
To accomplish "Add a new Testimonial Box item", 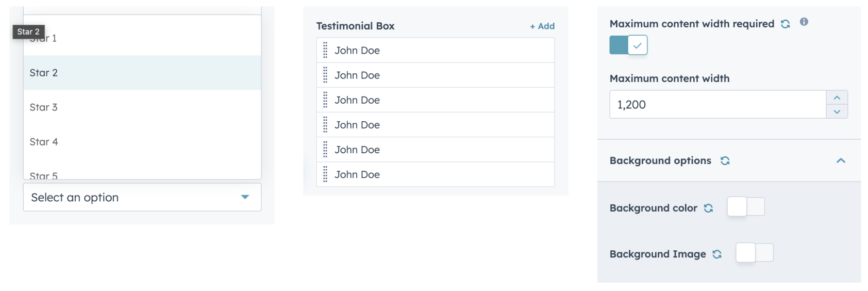I will [x=542, y=26].
